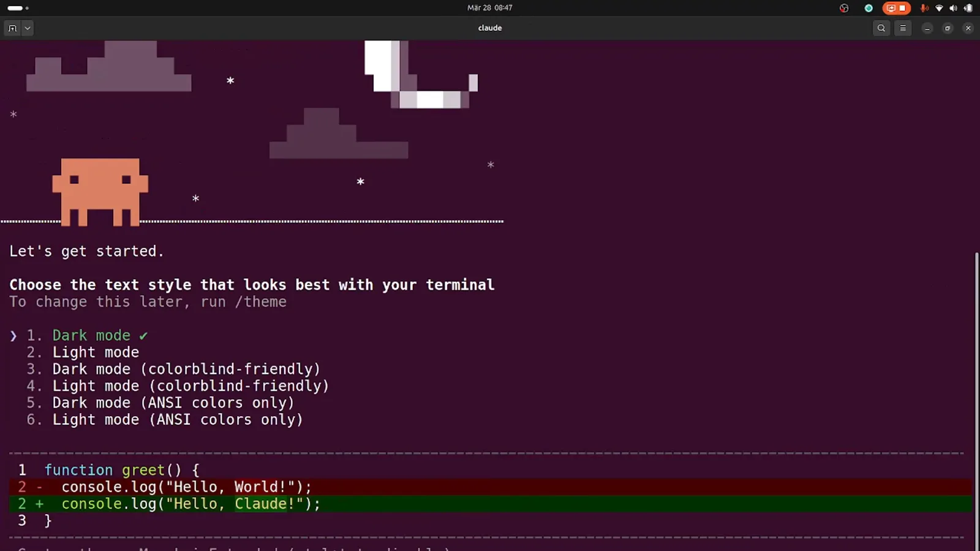Open terminal search
The width and height of the screenshot is (980, 551).
[881, 28]
